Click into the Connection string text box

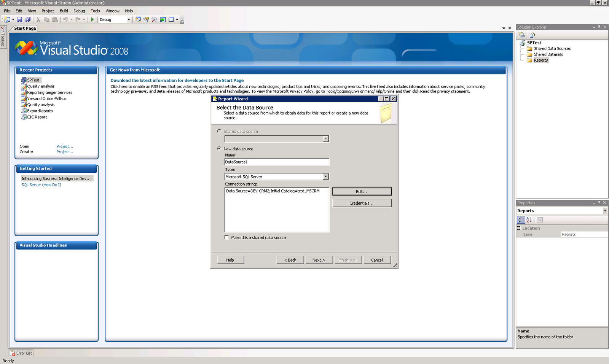277,210
